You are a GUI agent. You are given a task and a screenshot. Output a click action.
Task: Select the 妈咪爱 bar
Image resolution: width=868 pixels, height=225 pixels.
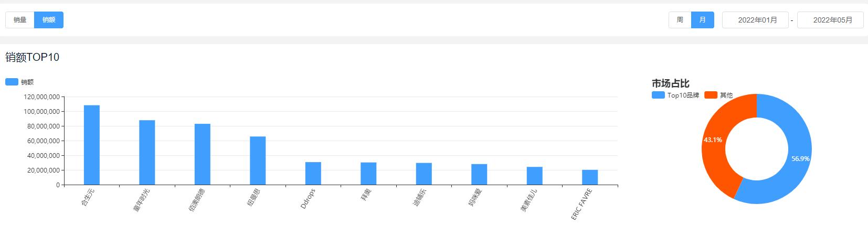click(479, 174)
